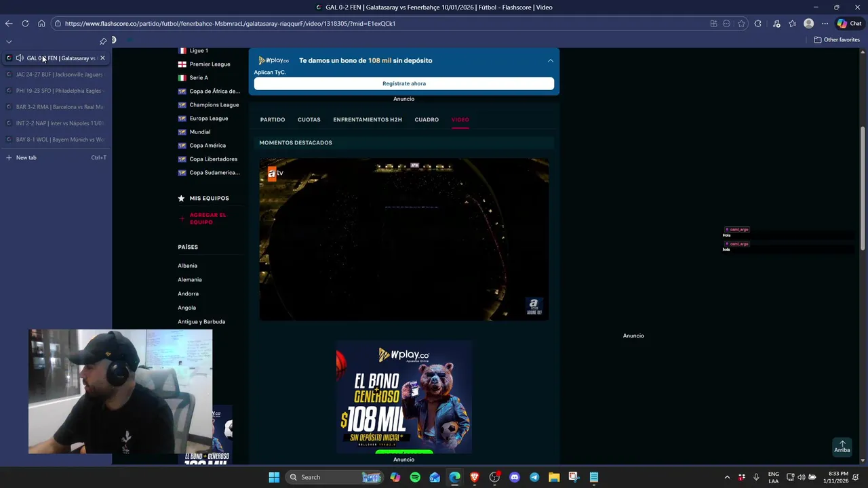Image resolution: width=868 pixels, height=488 pixels.
Task: Switch to BAR 3-2 RMA tab
Action: pyautogui.click(x=56, y=107)
